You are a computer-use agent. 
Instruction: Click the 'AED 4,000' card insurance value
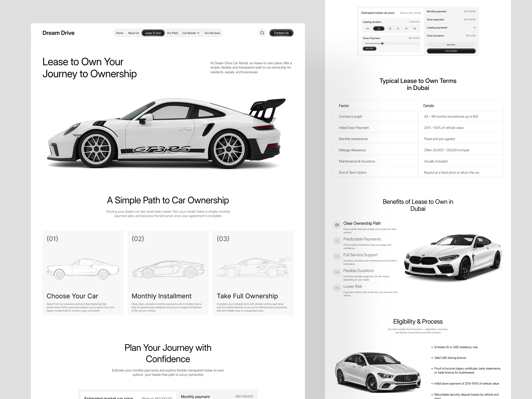click(471, 36)
